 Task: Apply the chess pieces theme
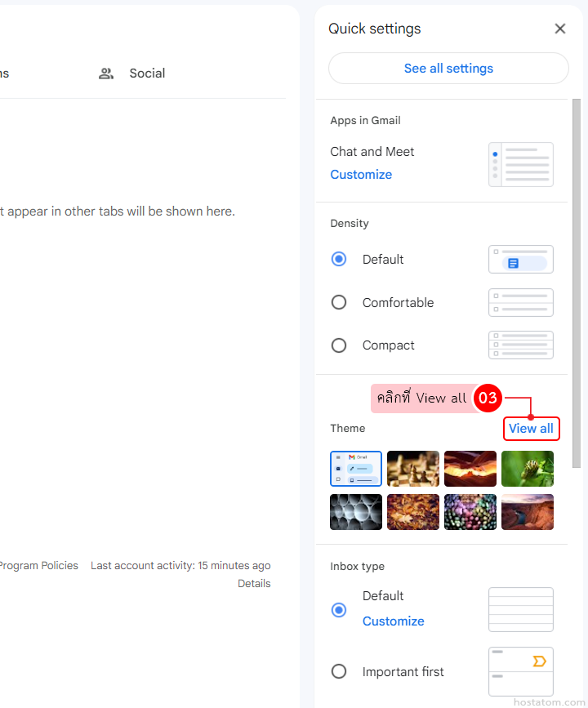click(x=413, y=469)
